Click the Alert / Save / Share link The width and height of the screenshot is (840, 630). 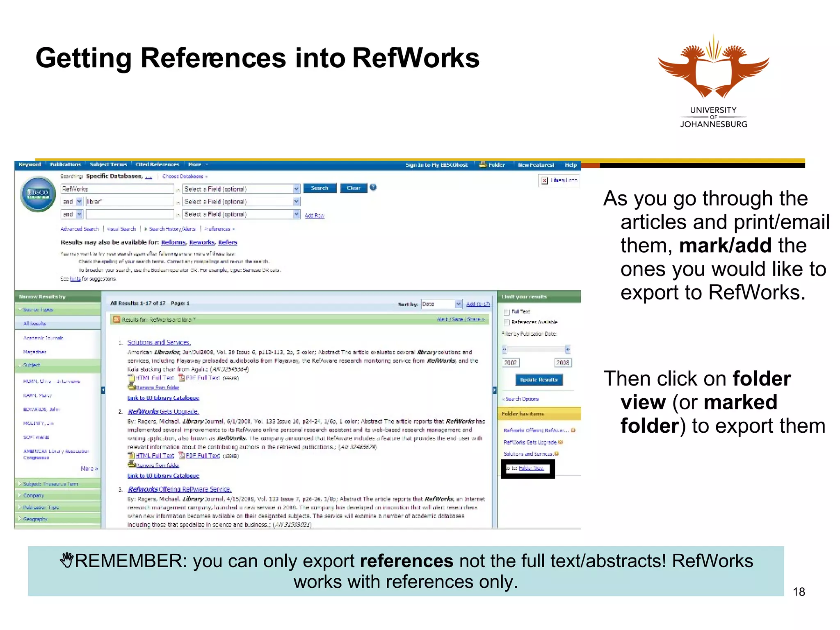click(461, 319)
